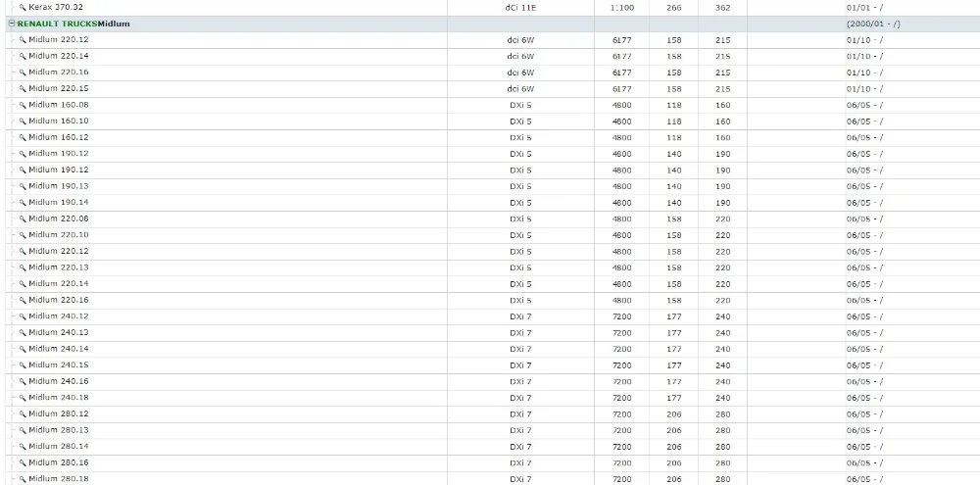Click the magnifier icon beside Midlum 280.12

point(23,413)
